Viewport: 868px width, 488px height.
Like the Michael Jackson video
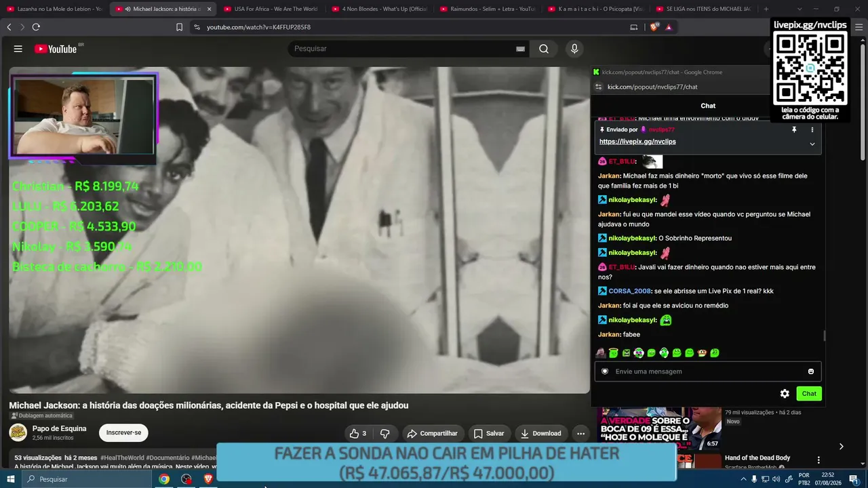[358, 433]
